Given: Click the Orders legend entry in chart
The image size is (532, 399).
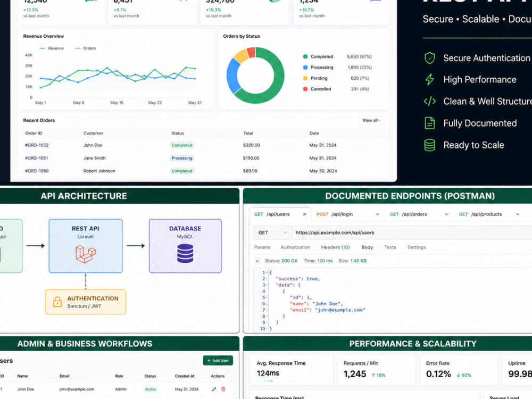Looking at the screenshot, I should coord(85,48).
